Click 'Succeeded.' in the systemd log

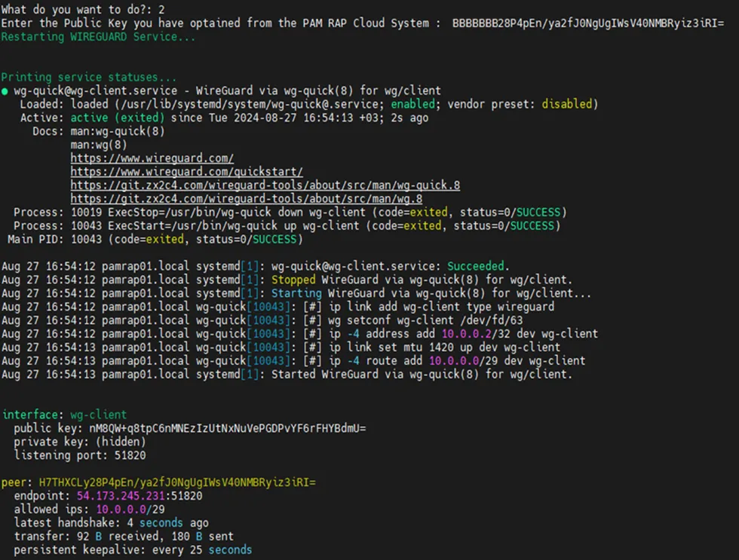pyautogui.click(x=478, y=267)
